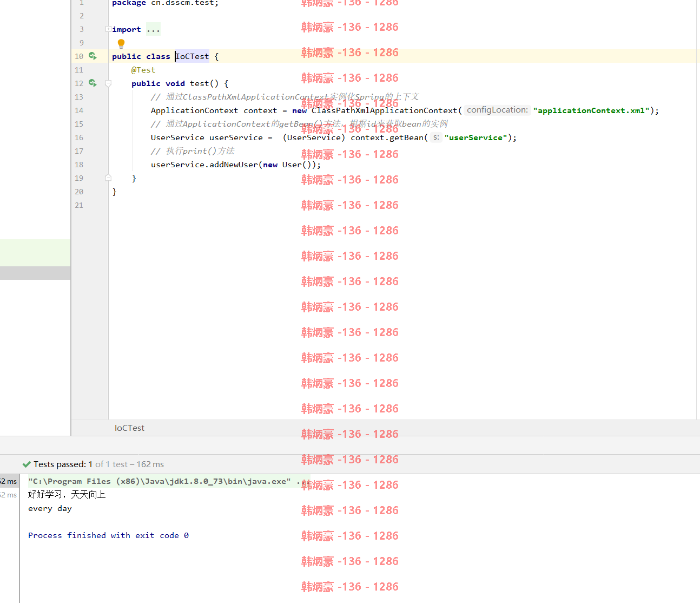Click the top test tree duration entry '2 ms'

(9, 481)
